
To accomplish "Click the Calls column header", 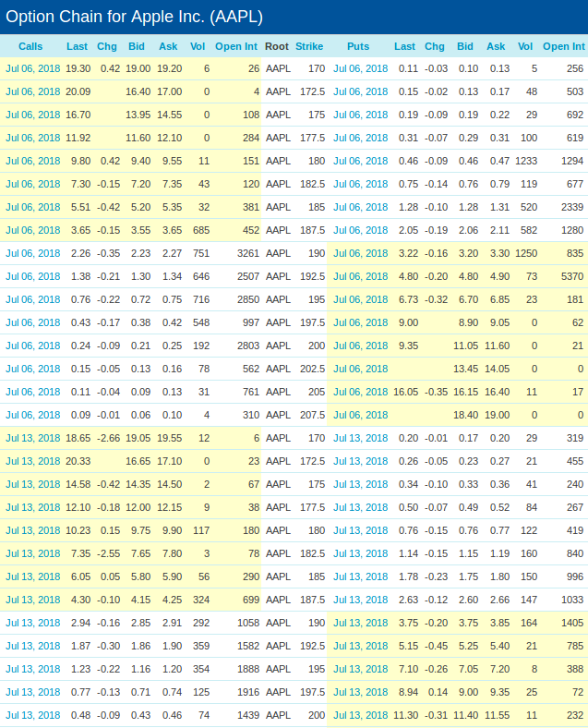I will pyautogui.click(x=30, y=46).
